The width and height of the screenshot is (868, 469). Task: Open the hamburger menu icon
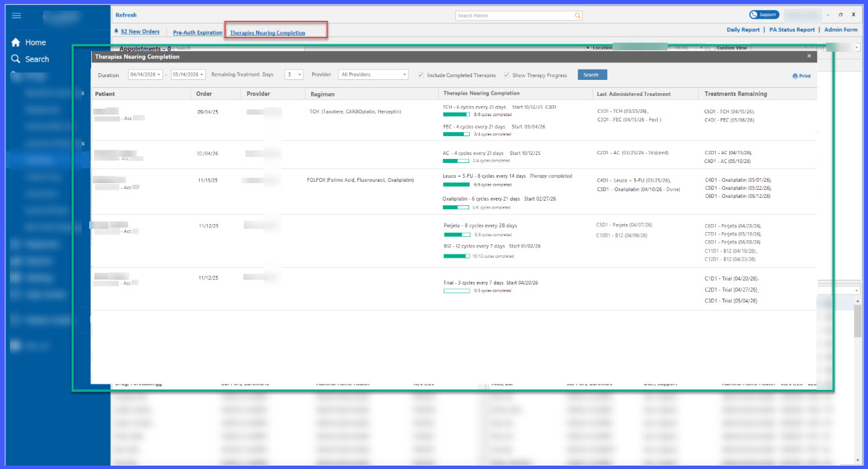pos(17,15)
